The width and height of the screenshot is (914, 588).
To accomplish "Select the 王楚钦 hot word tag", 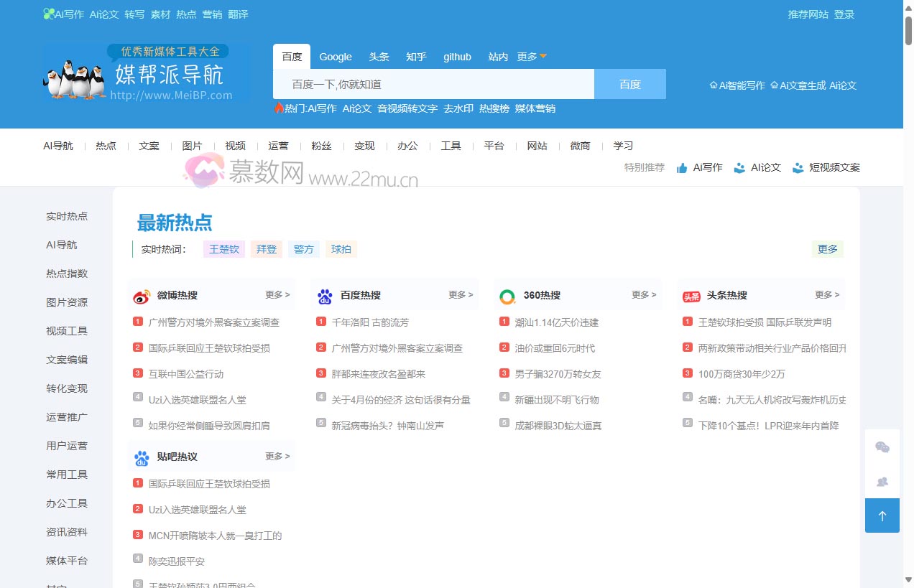I will tap(223, 249).
